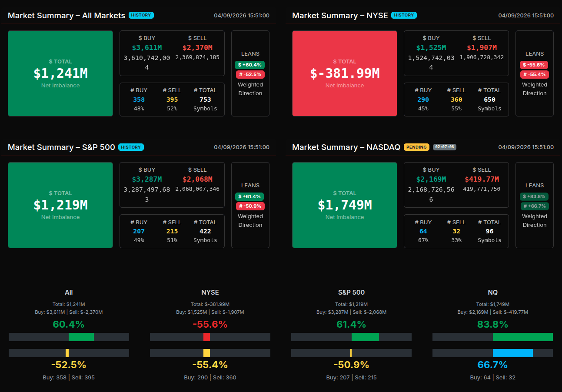The width and height of the screenshot is (562, 392).
Task: Click the # -50.9% S&P 500 lean badge
Action: (x=250, y=206)
